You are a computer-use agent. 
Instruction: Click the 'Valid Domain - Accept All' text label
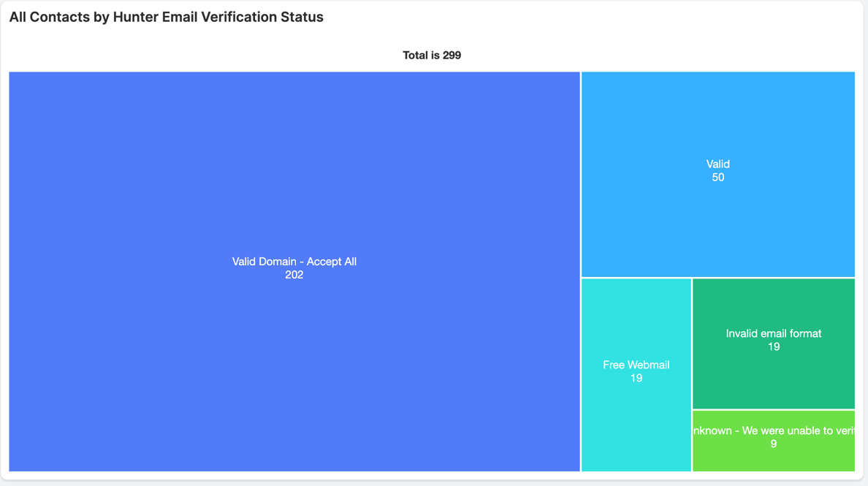(x=294, y=262)
